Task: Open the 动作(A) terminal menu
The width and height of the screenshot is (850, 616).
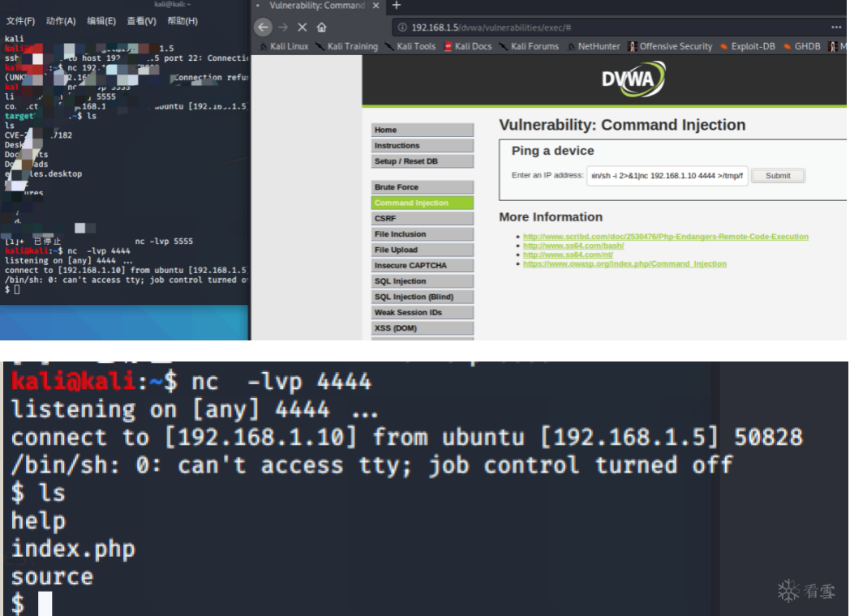Action: (x=61, y=21)
